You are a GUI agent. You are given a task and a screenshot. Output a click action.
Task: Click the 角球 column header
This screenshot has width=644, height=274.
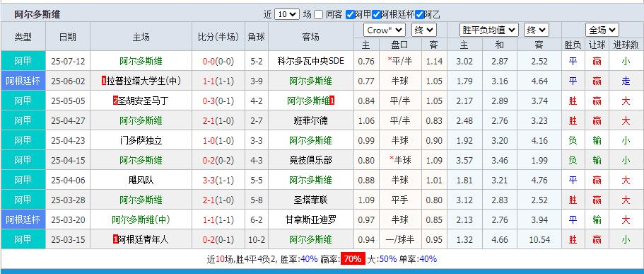[x=257, y=37]
